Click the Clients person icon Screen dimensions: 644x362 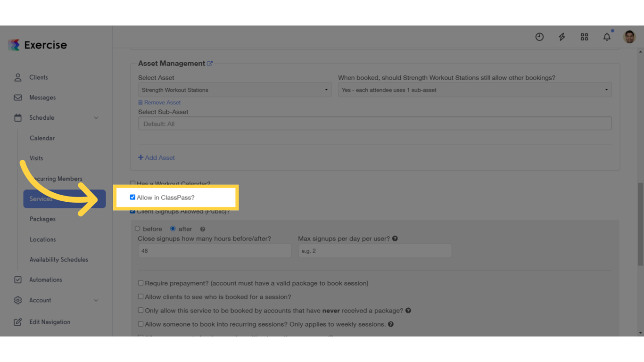(18, 77)
